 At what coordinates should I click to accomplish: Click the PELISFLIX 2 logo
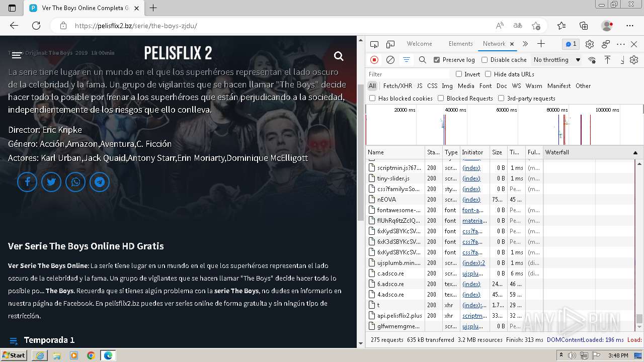coord(178,53)
